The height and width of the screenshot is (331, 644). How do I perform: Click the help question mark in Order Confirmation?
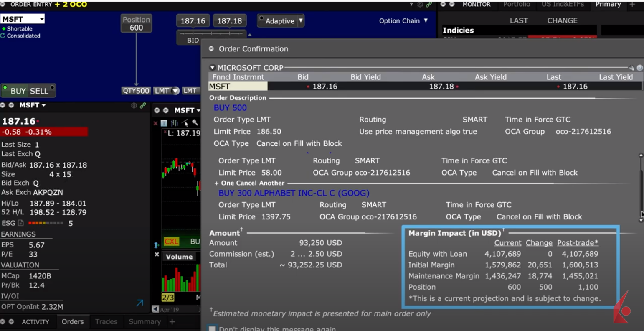639,68
